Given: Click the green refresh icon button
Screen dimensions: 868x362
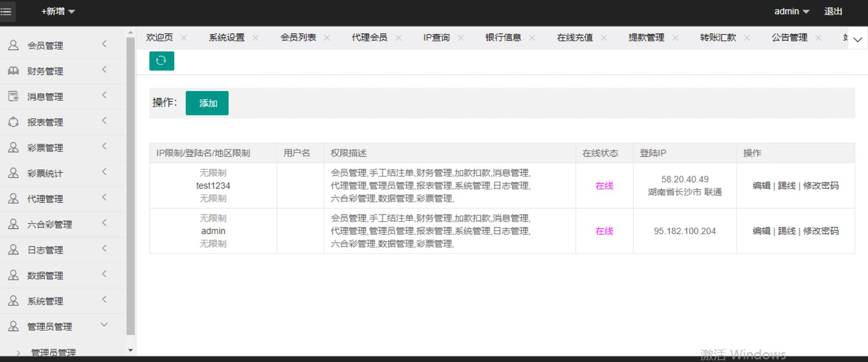Looking at the screenshot, I should 161,61.
